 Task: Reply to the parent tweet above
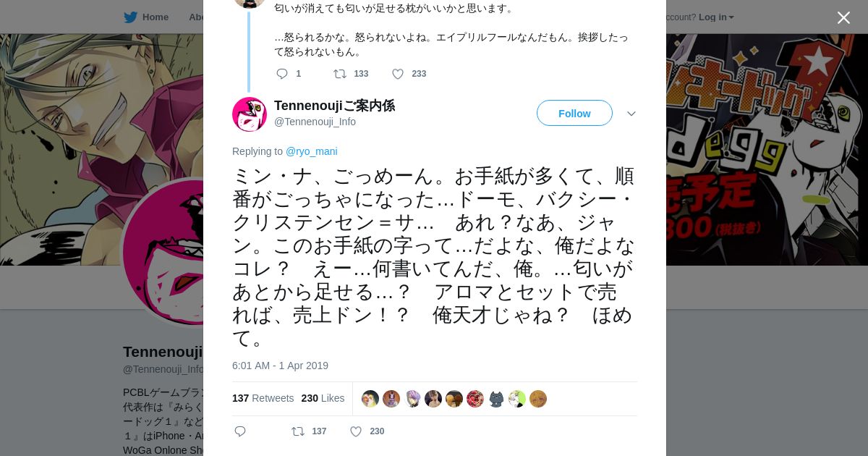point(282,74)
